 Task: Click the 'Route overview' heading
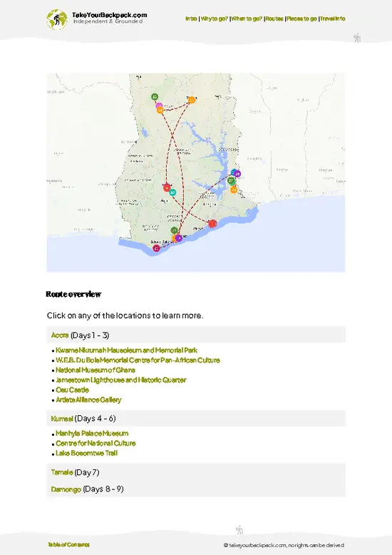[x=73, y=294]
